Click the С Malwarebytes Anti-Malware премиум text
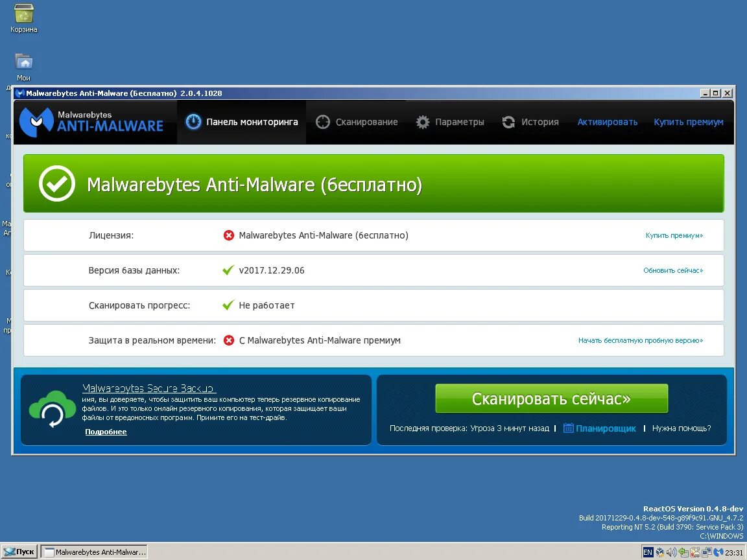Screen dimensions: 747x560 pos(320,340)
